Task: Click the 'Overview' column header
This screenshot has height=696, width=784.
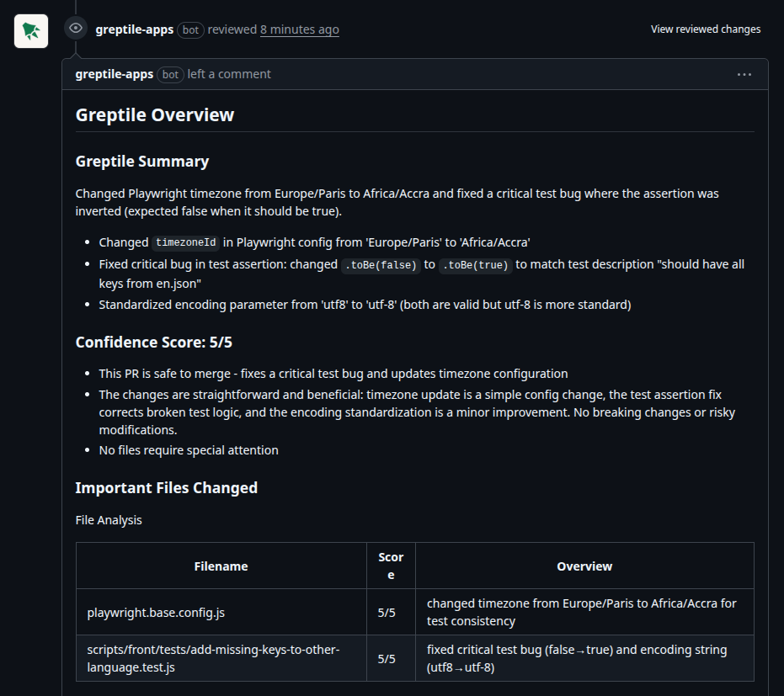Action: click(584, 566)
